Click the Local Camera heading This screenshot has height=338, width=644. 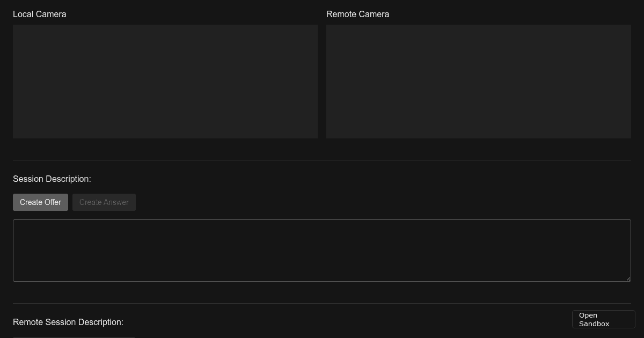(40, 14)
